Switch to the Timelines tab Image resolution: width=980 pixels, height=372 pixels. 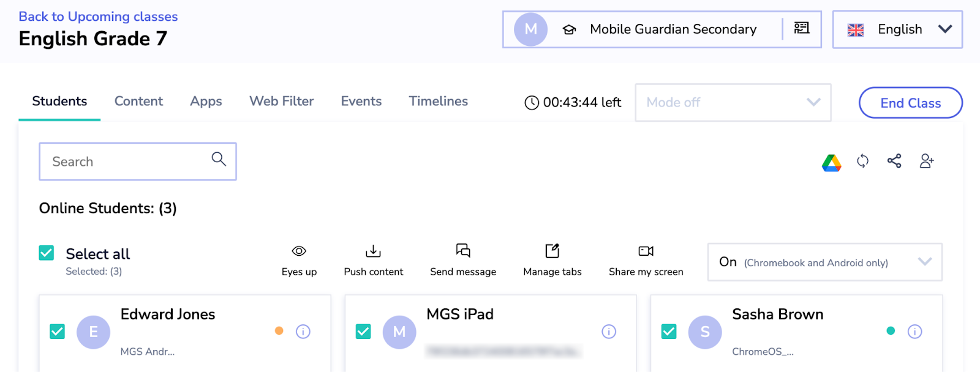point(438,102)
